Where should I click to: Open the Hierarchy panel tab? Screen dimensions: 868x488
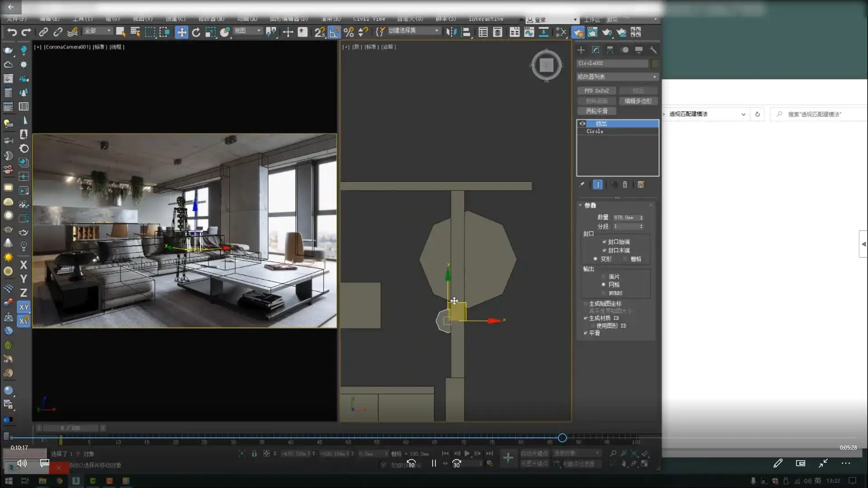coord(610,50)
